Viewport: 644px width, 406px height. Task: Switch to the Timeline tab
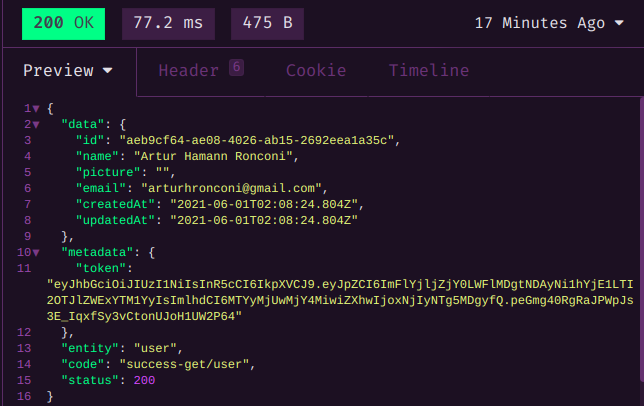click(x=429, y=71)
